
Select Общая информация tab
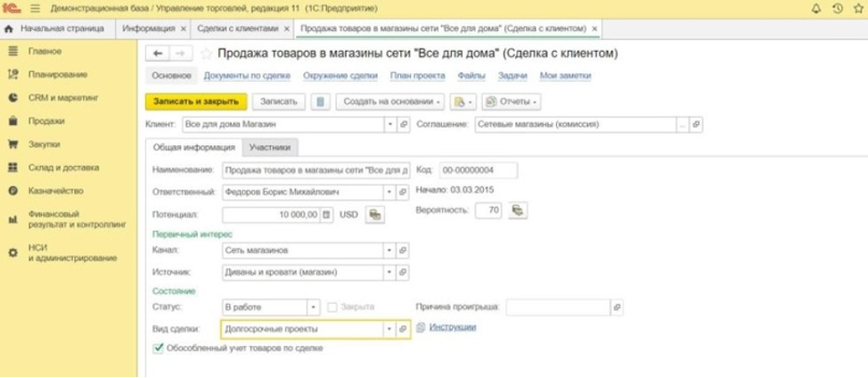click(194, 147)
